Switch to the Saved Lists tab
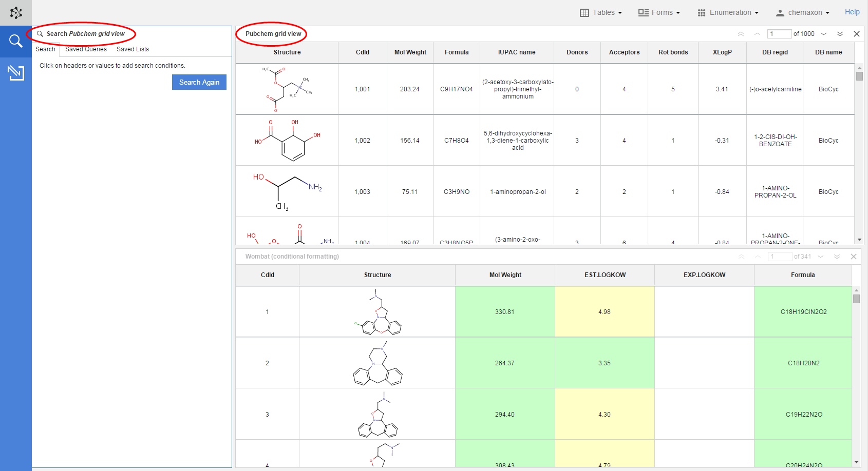The width and height of the screenshot is (868, 471). click(x=133, y=49)
